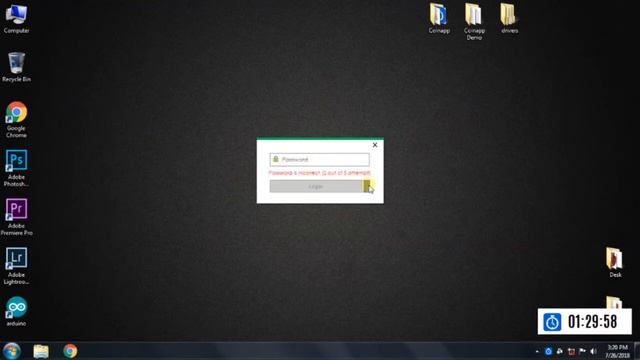Image resolution: width=640 pixels, height=360 pixels.
Task: Select Adobe Photoshop desktop shortcut
Action: (x=16, y=168)
